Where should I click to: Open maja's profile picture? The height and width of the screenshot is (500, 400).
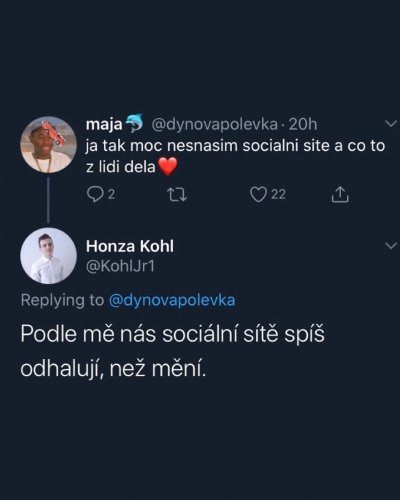click(x=49, y=144)
